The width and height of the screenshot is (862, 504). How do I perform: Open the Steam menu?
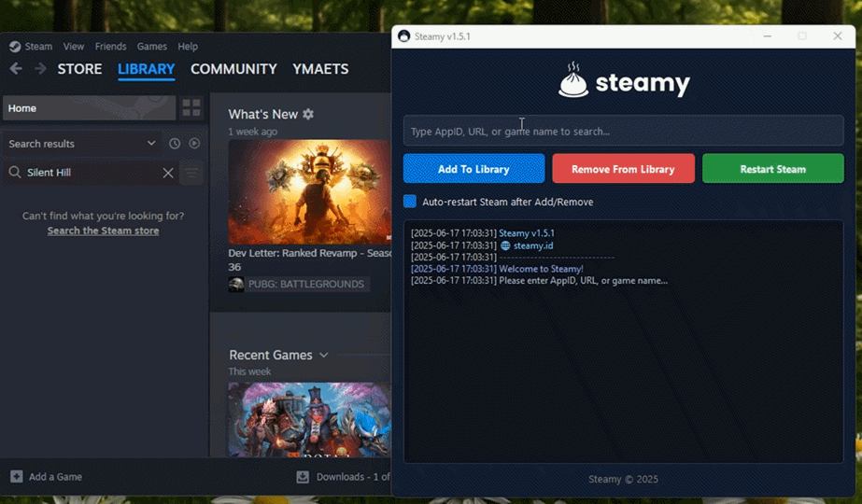coord(38,47)
